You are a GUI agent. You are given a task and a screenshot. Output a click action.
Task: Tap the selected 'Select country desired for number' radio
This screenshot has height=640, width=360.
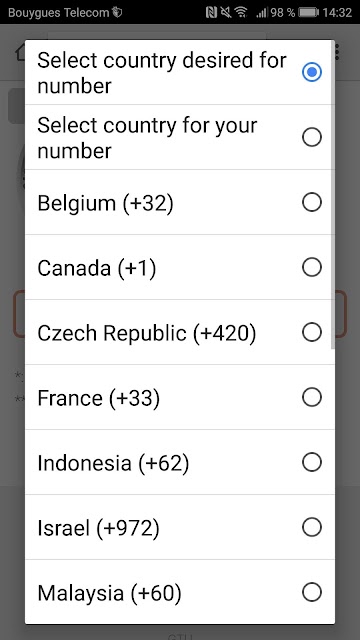coord(312,72)
